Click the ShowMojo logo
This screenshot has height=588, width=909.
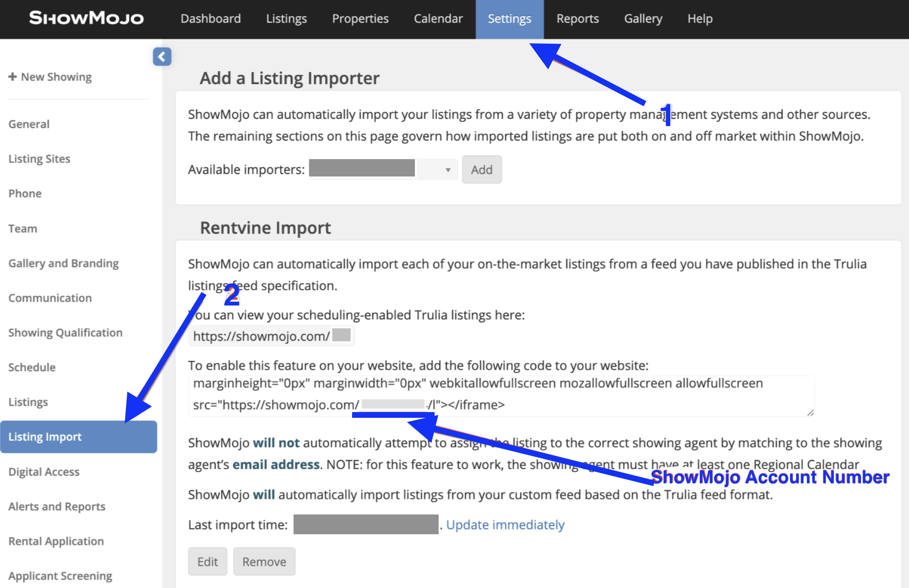coord(86,18)
